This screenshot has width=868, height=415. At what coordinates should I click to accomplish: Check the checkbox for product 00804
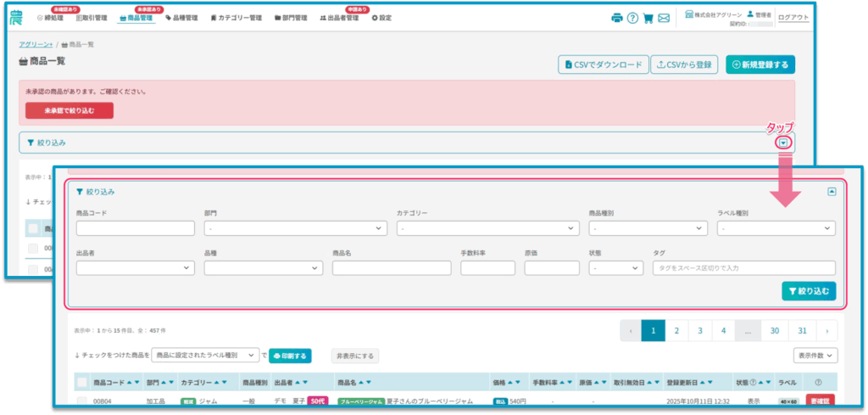point(82,401)
